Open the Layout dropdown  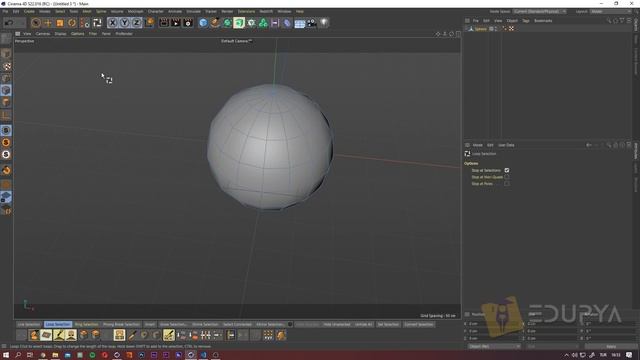click(610, 11)
